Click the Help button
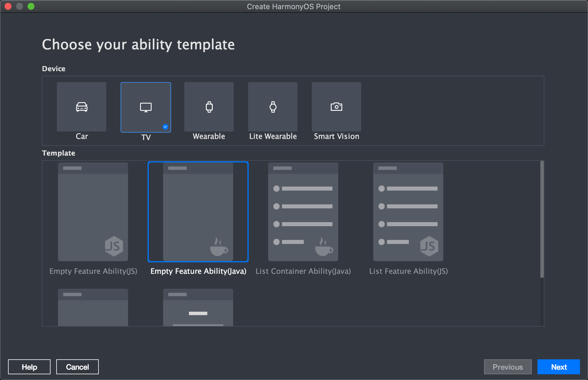 [x=29, y=367]
